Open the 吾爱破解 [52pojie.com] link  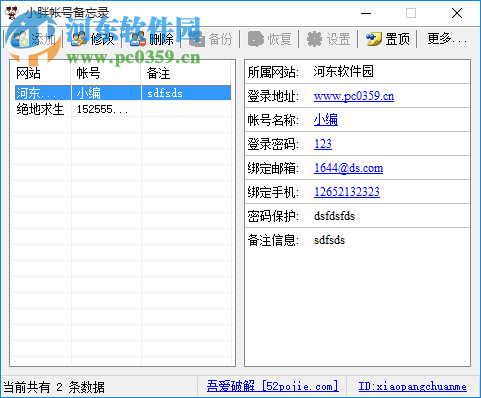(273, 386)
